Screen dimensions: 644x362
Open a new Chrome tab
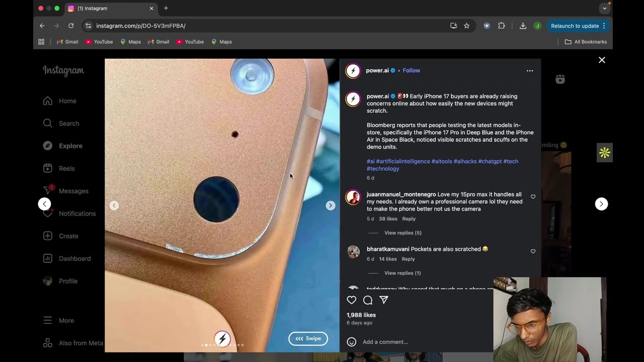166,8
